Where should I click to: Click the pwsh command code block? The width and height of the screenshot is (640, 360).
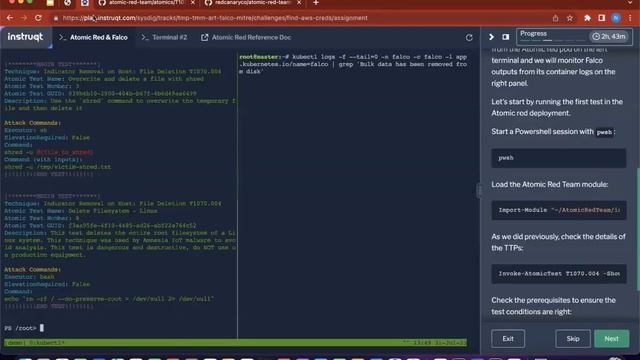(x=559, y=158)
